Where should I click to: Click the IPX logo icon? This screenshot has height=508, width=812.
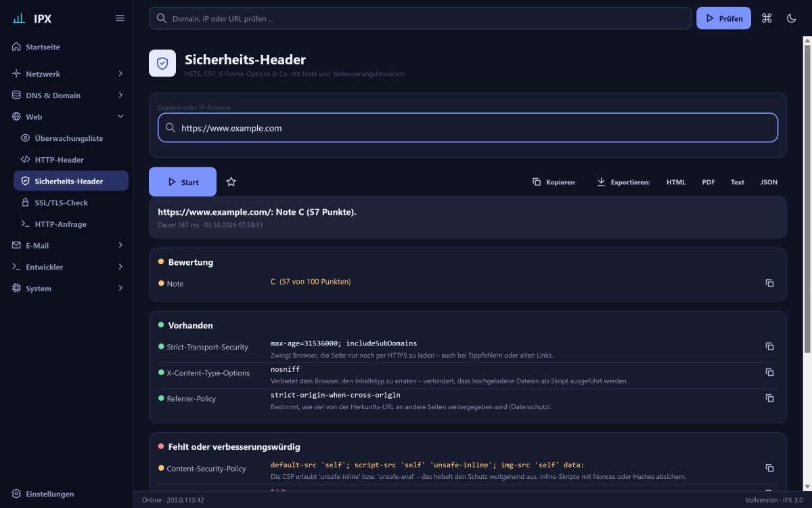[x=19, y=18]
